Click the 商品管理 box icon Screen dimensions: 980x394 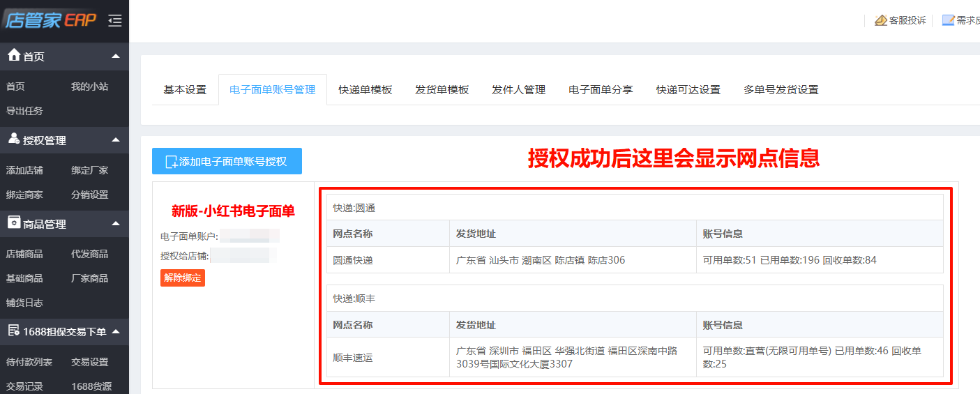[x=13, y=222]
